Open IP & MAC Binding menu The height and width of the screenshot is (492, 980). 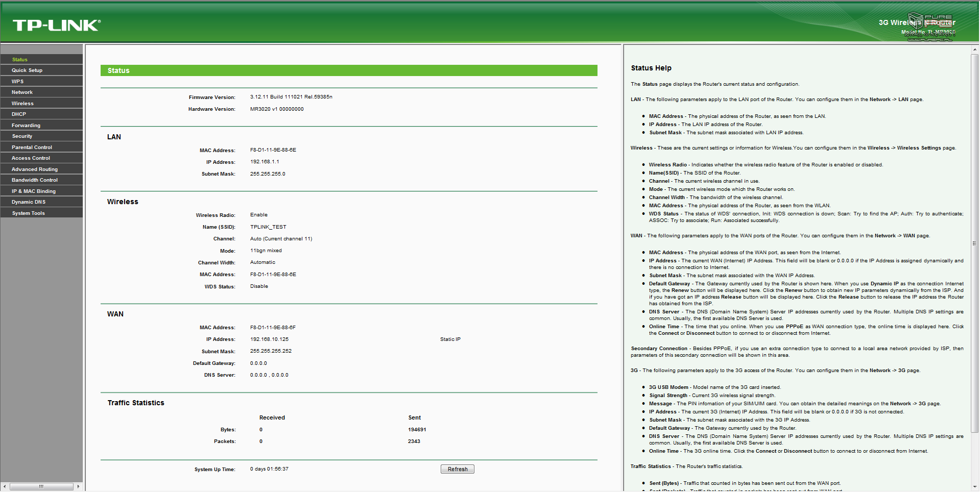(x=34, y=191)
